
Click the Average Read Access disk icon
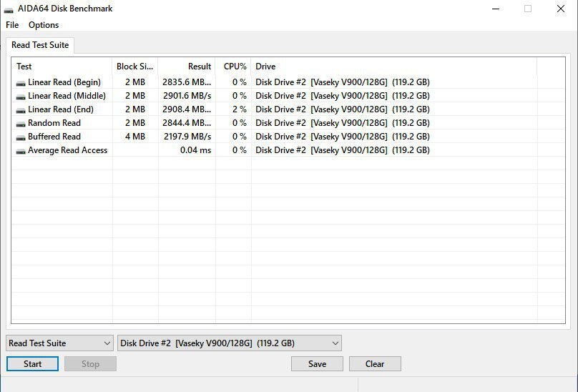(21, 152)
